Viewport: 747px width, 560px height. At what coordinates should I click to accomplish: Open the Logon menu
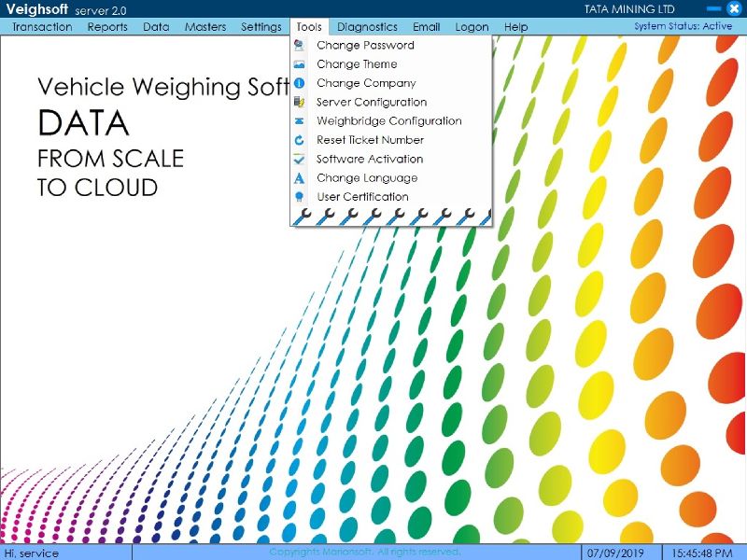pos(472,27)
